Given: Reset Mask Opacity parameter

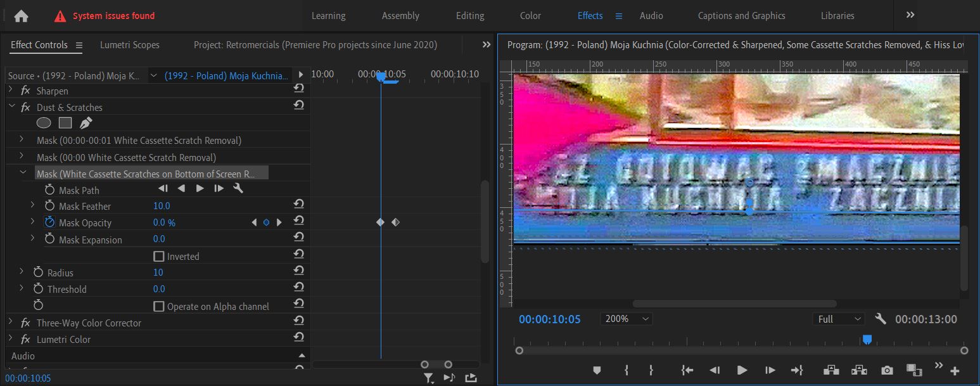Looking at the screenshot, I should [299, 221].
